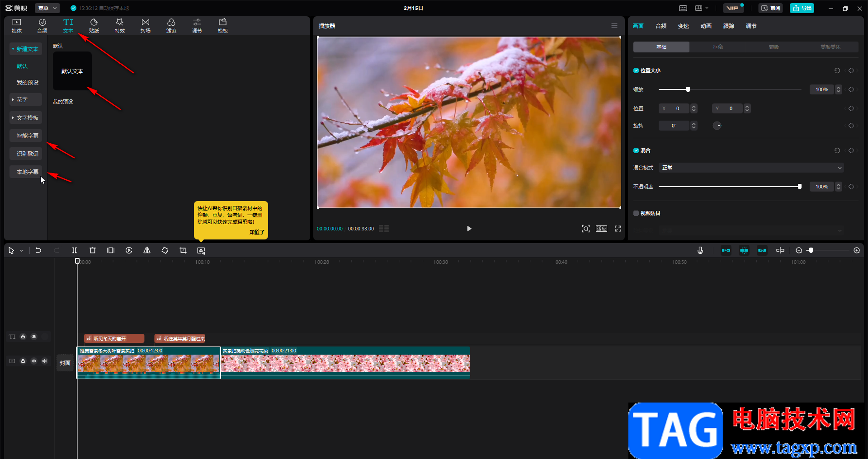Click the delete trash icon in timeline toolbar

coord(93,250)
